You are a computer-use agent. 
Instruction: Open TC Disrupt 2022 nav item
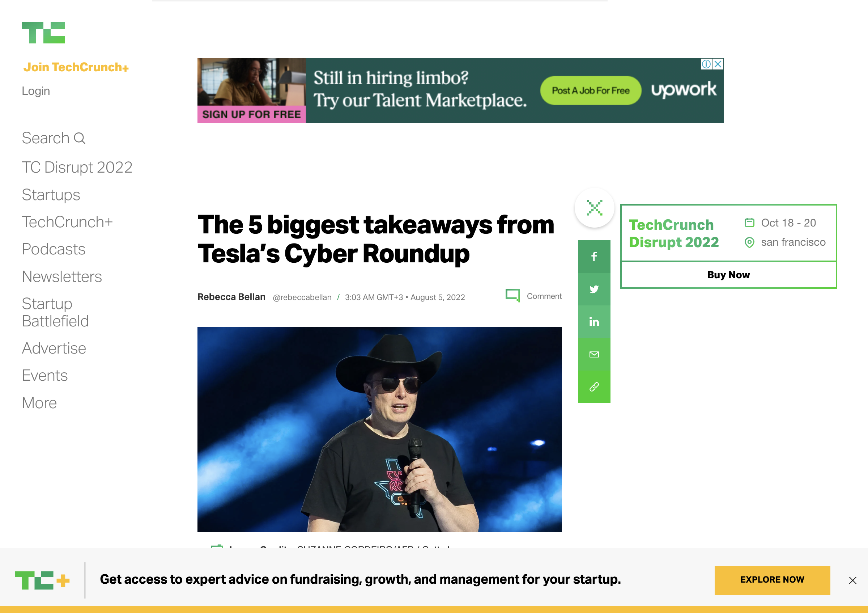tap(77, 167)
